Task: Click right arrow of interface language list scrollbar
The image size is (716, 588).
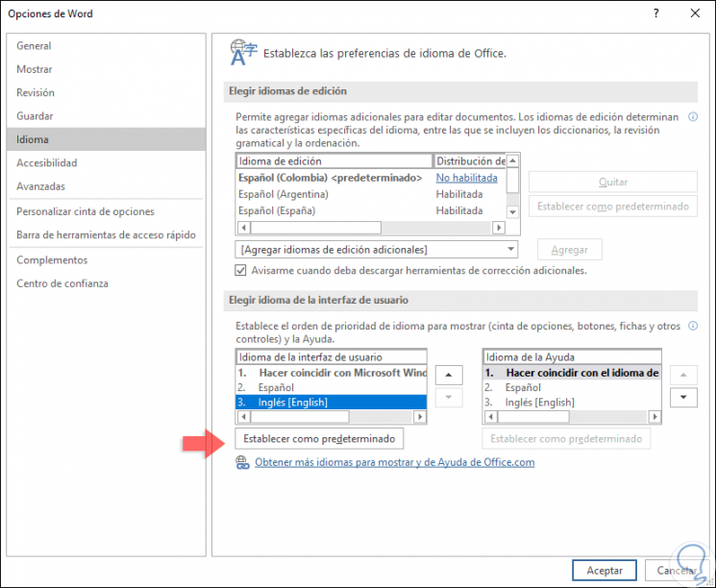Action: tap(419, 416)
